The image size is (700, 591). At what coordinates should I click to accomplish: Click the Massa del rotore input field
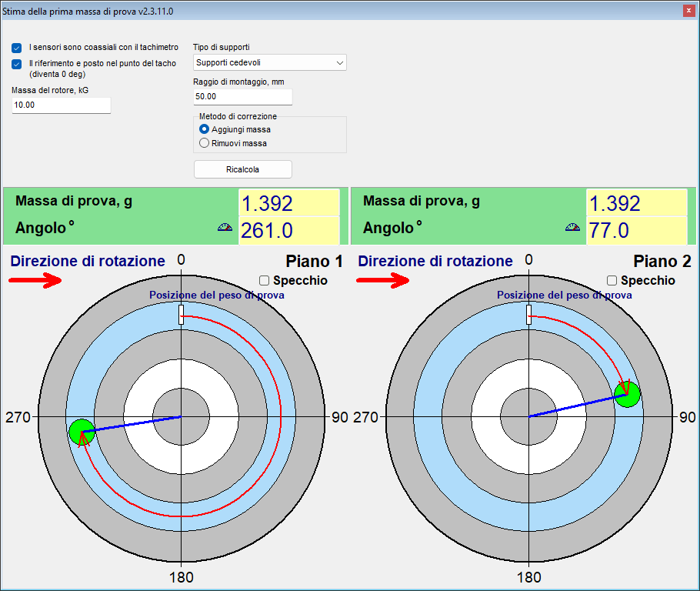(62, 105)
